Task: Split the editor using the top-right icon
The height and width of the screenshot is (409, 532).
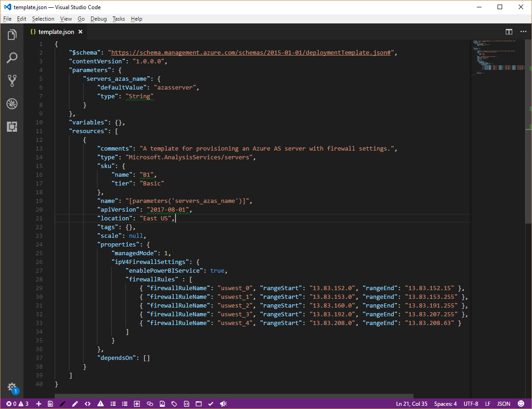Action: pyautogui.click(x=509, y=32)
